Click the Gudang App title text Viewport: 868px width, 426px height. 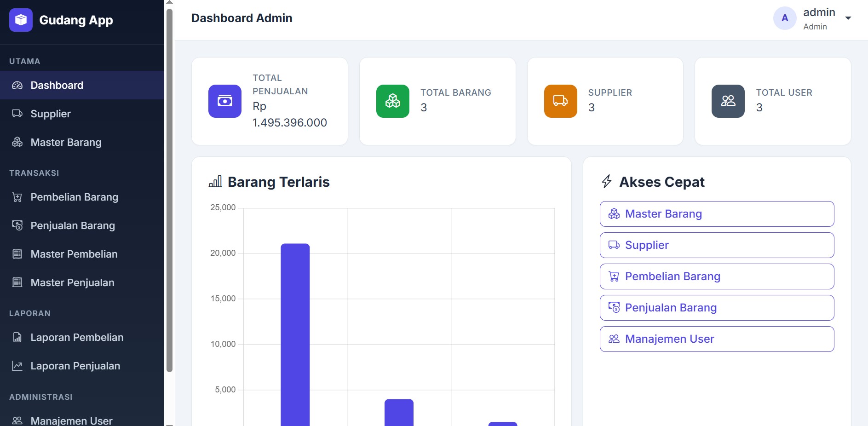(76, 20)
